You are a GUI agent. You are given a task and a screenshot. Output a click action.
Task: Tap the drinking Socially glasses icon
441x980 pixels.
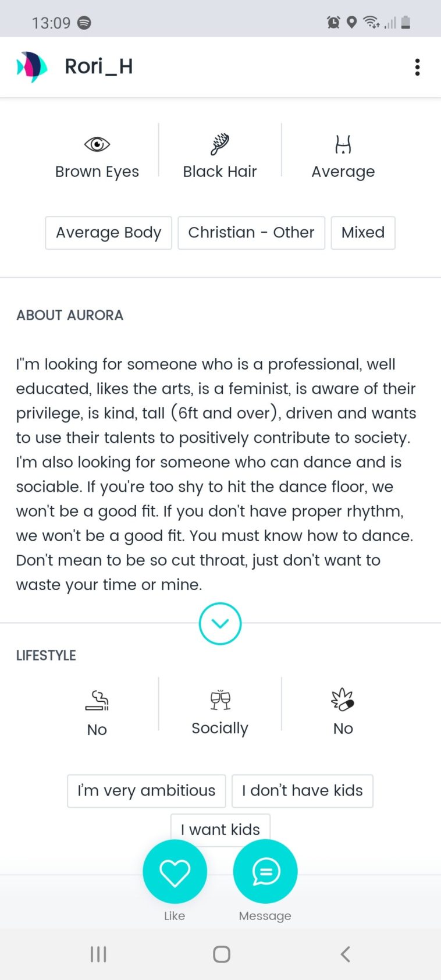(x=220, y=700)
